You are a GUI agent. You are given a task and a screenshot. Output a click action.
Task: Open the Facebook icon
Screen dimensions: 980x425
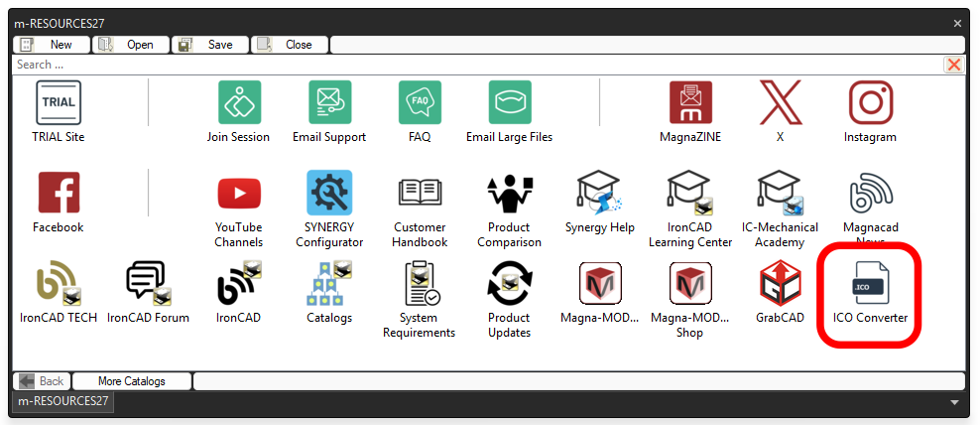coord(59,193)
